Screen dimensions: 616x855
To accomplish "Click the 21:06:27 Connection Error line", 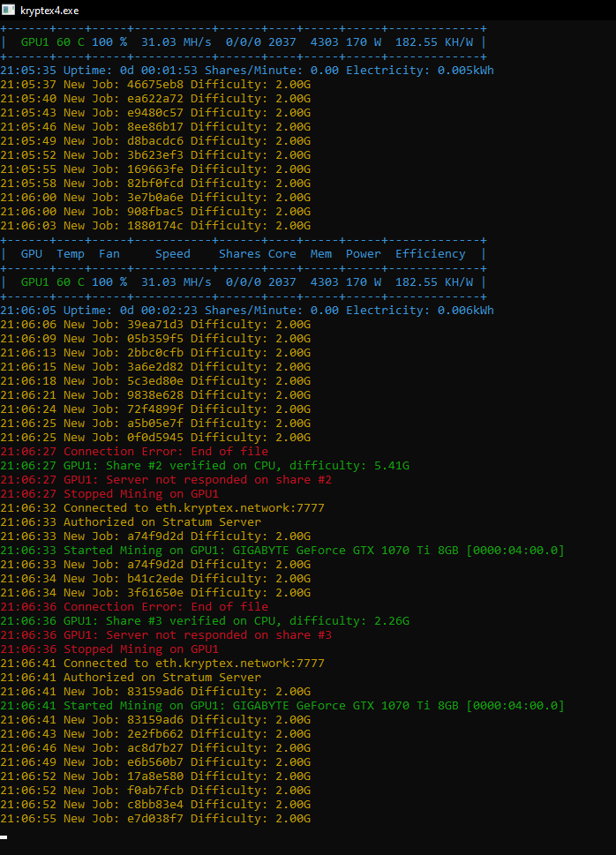I will [x=134, y=452].
